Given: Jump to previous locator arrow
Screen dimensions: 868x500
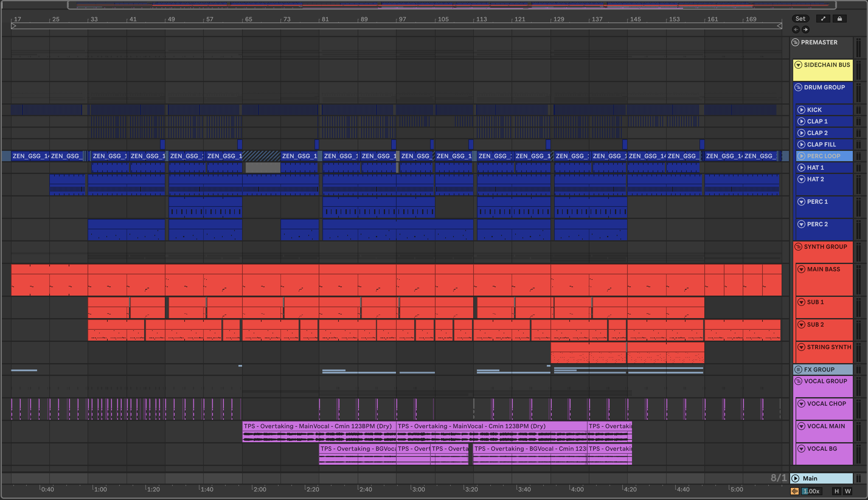Looking at the screenshot, I should 796,30.
